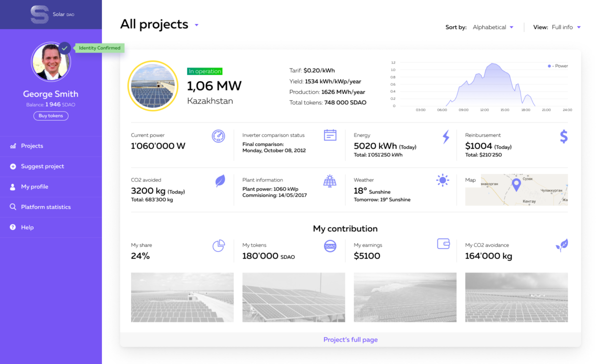Click the My share pie chart icon
600x364 pixels.
218,245
